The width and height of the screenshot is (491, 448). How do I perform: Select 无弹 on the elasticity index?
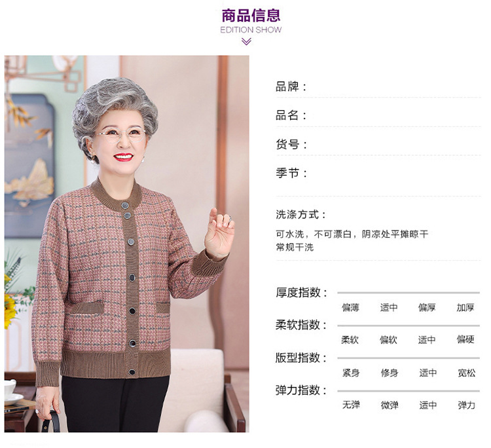click(351, 405)
